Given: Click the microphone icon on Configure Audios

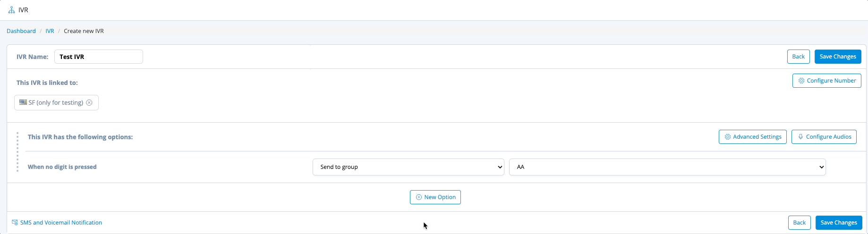Looking at the screenshot, I should coord(800,137).
